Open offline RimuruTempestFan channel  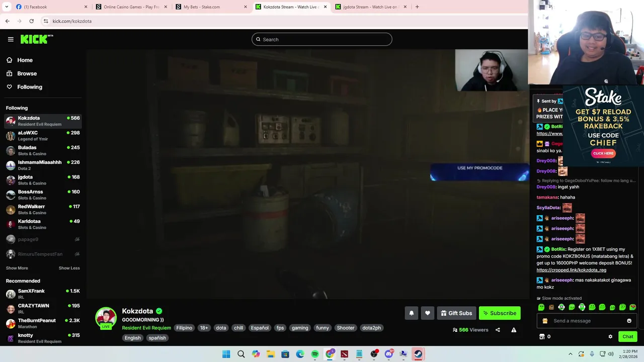(43, 254)
